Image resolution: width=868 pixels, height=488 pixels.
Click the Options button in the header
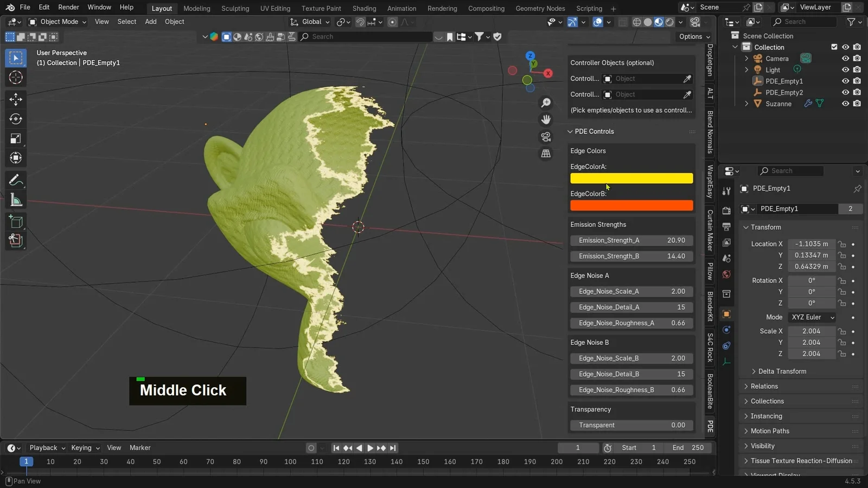point(693,36)
